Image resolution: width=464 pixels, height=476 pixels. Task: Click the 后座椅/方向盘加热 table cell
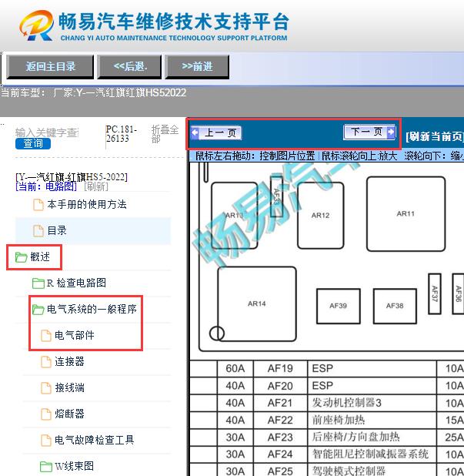pyautogui.click(x=372, y=437)
